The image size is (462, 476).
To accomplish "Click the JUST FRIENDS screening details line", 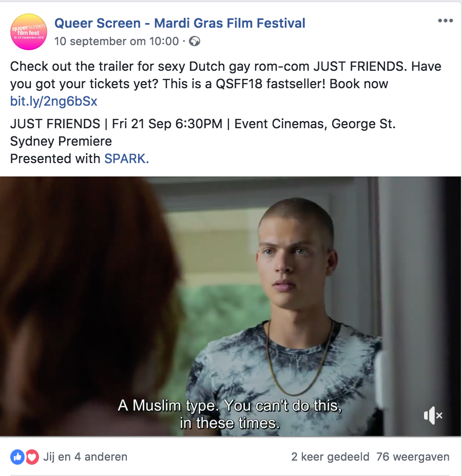I will pyautogui.click(x=203, y=124).
